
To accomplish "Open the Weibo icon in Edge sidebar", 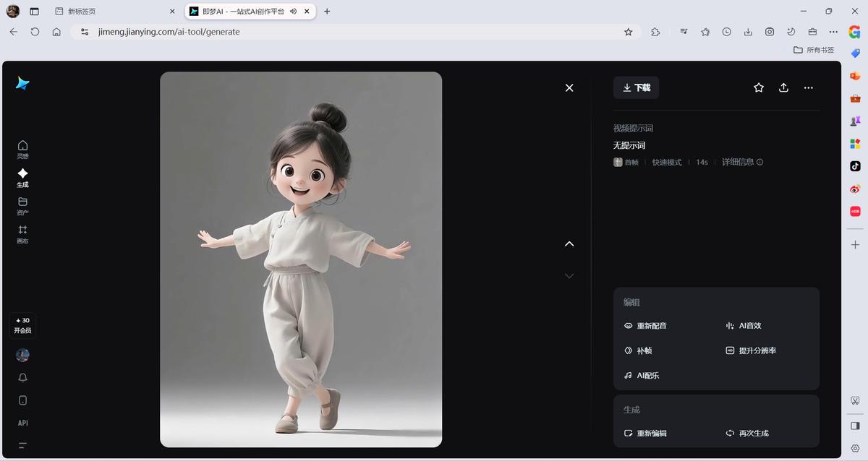I will (x=855, y=189).
